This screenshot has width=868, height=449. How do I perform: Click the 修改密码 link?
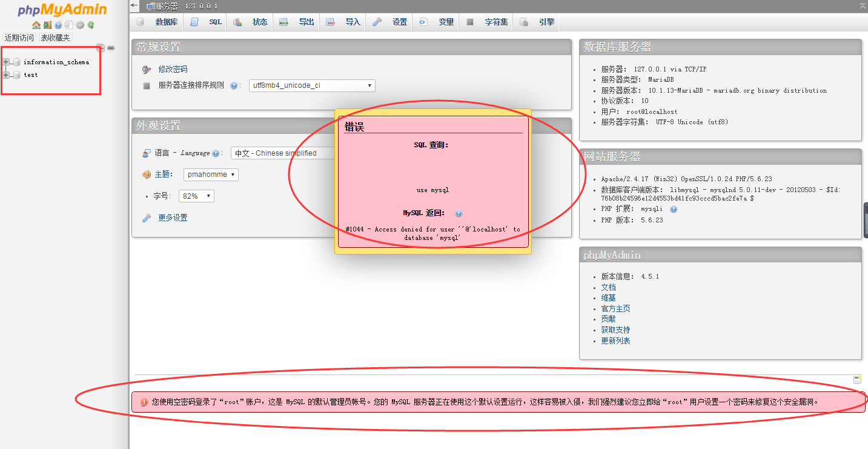pos(173,69)
